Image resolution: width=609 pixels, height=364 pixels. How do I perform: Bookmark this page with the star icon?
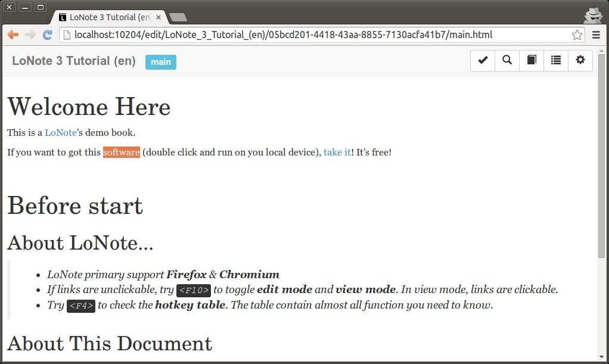[577, 35]
